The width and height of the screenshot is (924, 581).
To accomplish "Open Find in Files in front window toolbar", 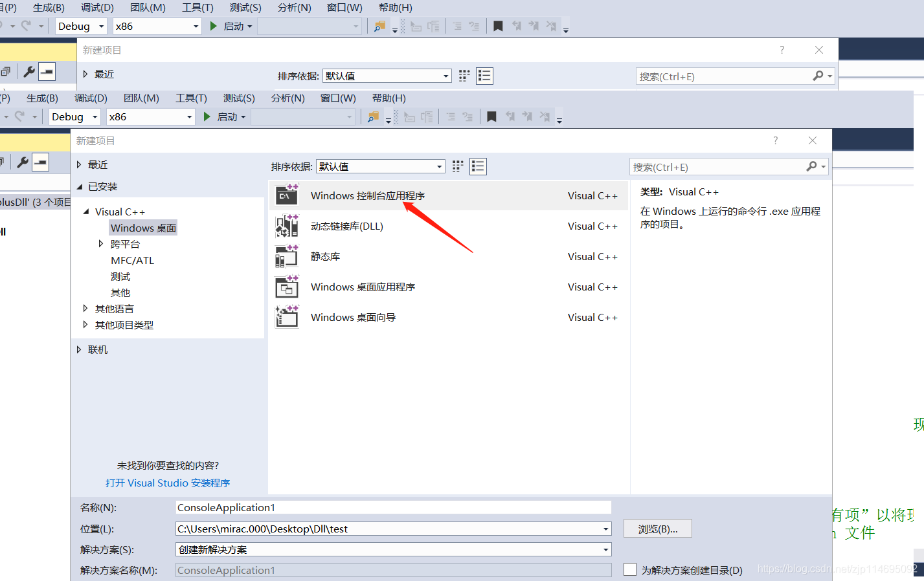I will pyautogui.click(x=373, y=116).
